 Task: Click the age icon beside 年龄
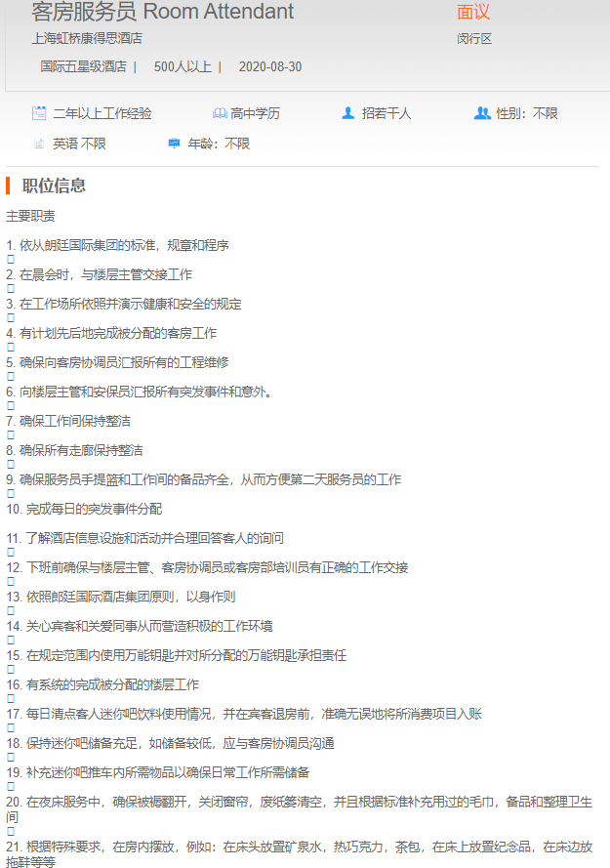tap(174, 144)
